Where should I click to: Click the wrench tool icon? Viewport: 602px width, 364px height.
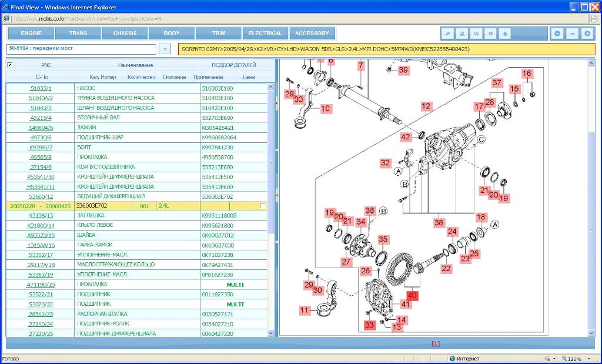click(448, 34)
